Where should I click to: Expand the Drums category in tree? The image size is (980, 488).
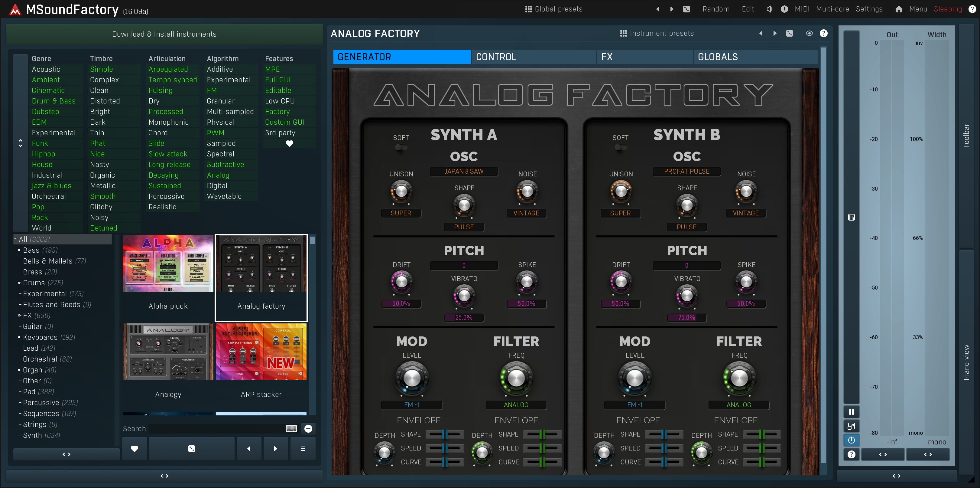click(19, 283)
